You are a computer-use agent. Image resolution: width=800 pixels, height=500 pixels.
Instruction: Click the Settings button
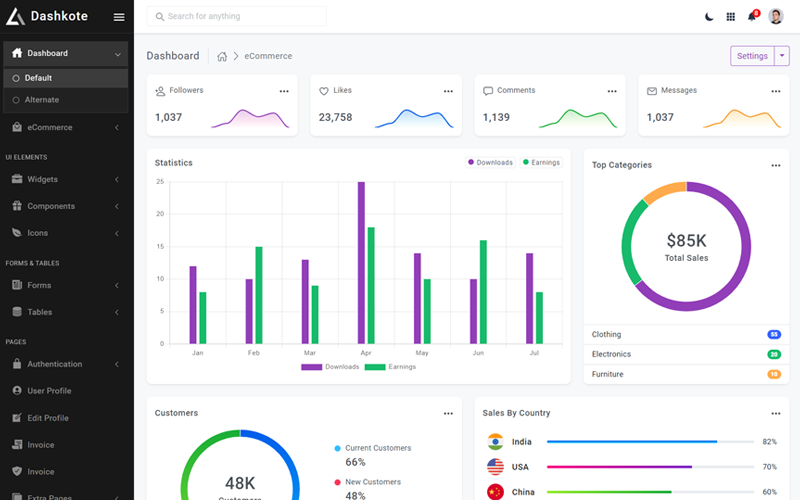point(752,56)
